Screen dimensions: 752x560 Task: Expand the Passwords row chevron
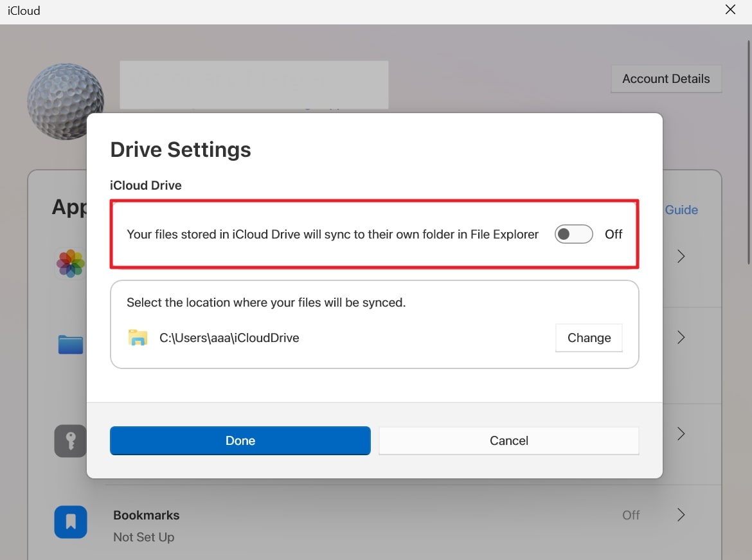(x=681, y=434)
